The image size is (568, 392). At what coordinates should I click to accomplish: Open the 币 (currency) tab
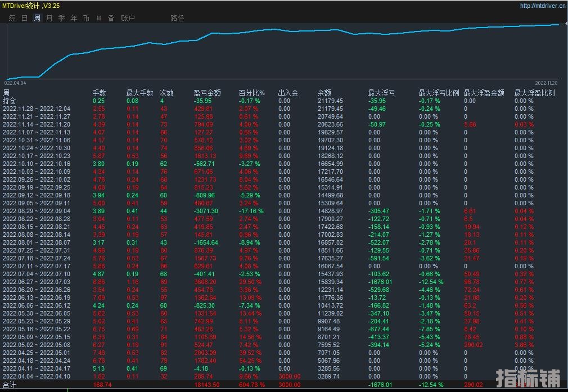[x=86, y=18]
